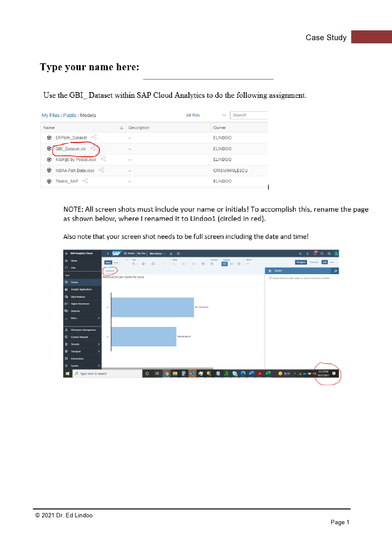Collapse the toolbar with the caret icon
Image resolution: width=392 pixels, height=555 pixels.
coord(127,260)
